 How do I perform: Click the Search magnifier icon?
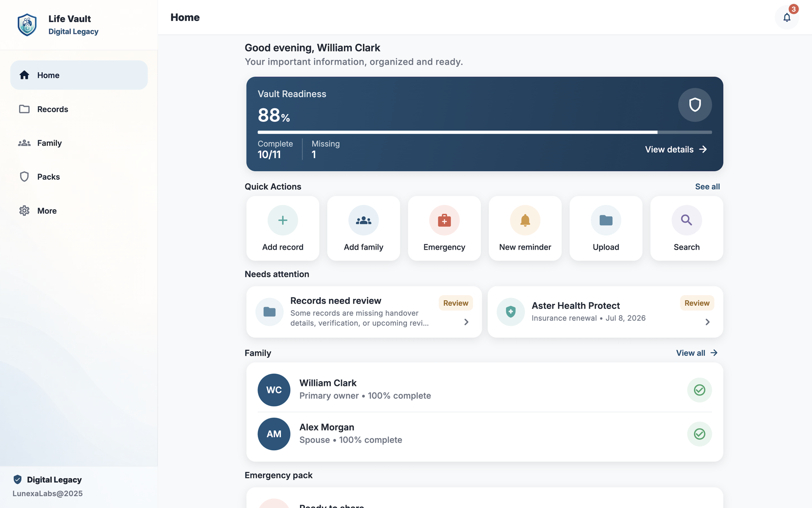click(687, 220)
